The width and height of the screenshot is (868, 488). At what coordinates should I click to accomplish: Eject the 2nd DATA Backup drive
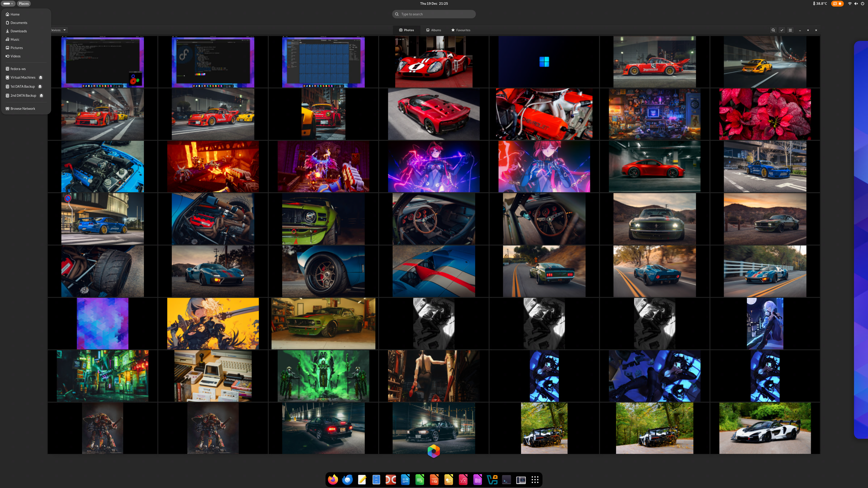(x=41, y=96)
